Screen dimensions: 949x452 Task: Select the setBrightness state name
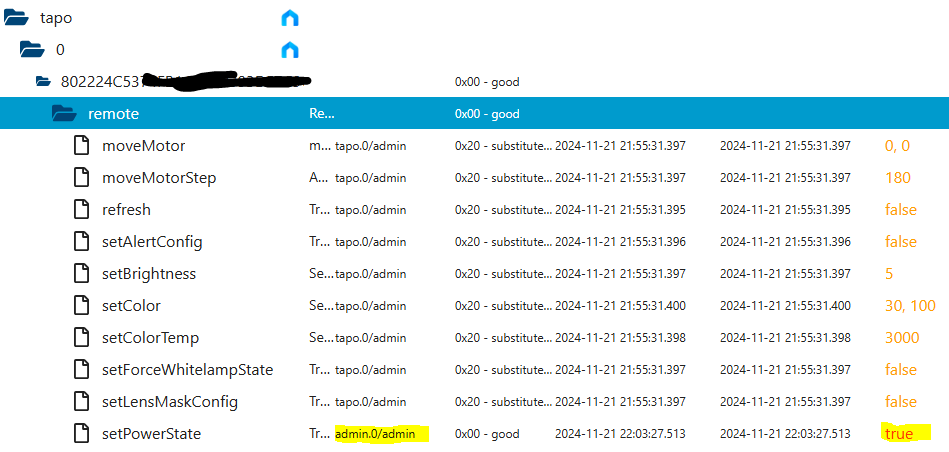click(x=149, y=274)
